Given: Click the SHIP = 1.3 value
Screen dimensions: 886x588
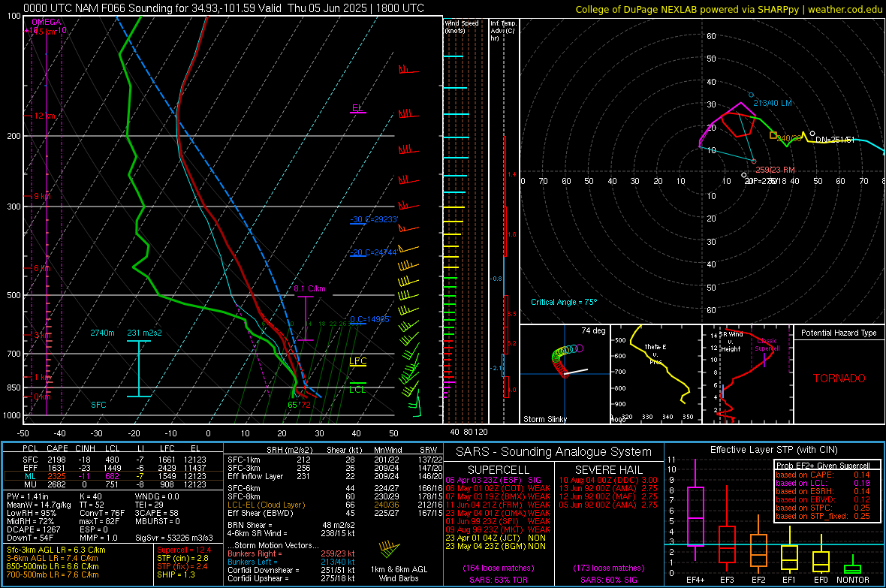Looking at the screenshot, I should (x=176, y=574).
